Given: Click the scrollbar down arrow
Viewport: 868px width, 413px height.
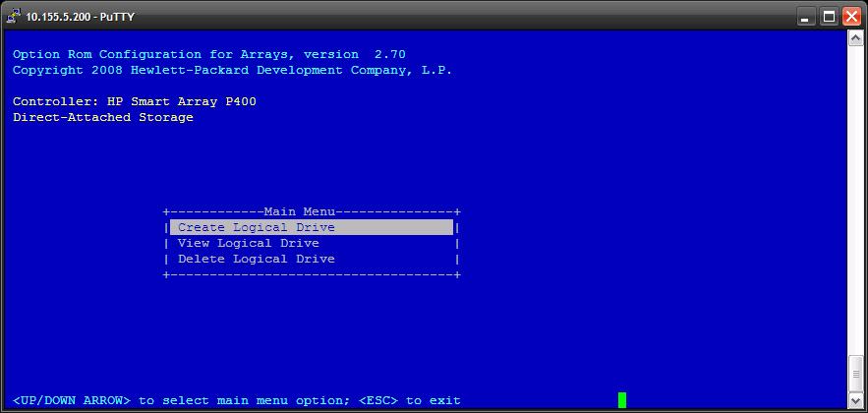Looking at the screenshot, I should coord(855,399).
